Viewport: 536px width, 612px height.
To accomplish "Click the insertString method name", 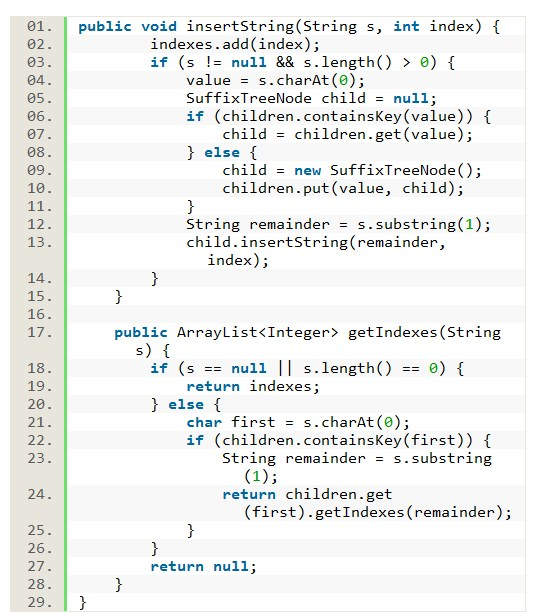I will (x=240, y=27).
